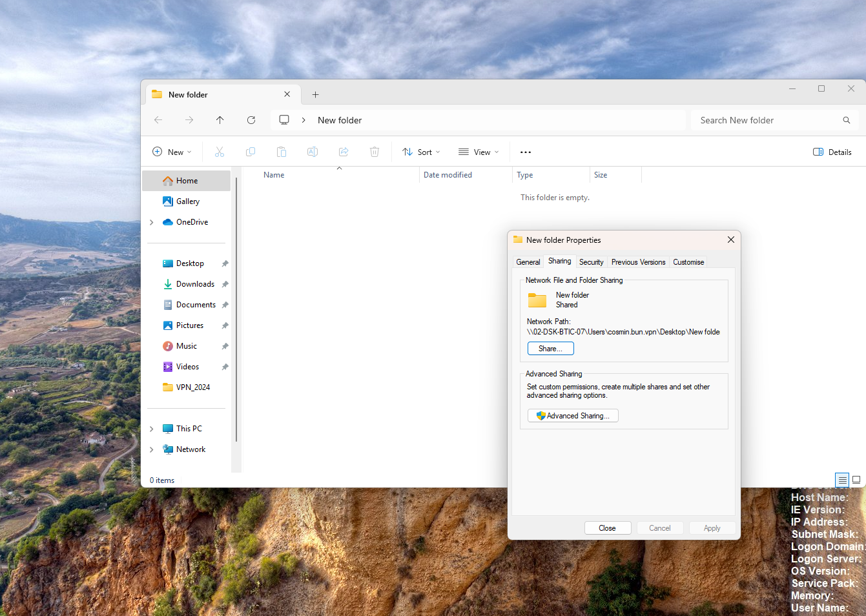This screenshot has width=866, height=616.
Task: Select Home in the navigation pane
Action: click(x=186, y=181)
